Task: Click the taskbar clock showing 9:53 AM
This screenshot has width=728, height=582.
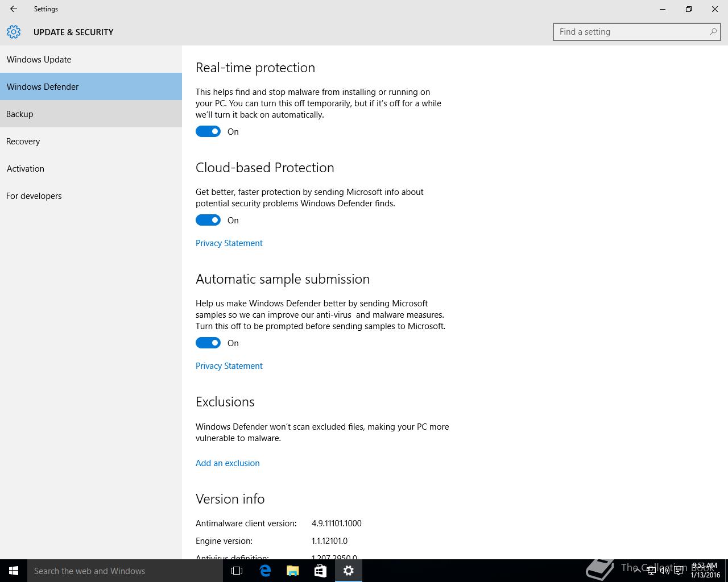Action: tap(705, 571)
